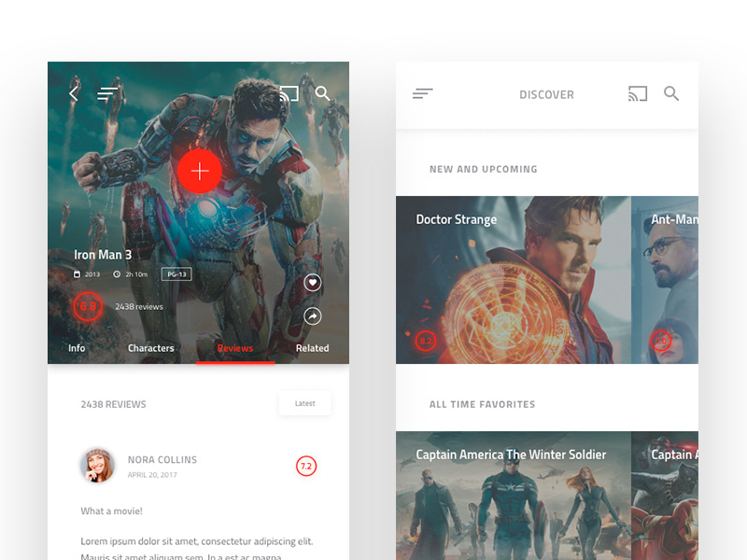747x560 pixels.
Task: Click the 8.2 rating on Doctor Strange
Action: click(426, 341)
